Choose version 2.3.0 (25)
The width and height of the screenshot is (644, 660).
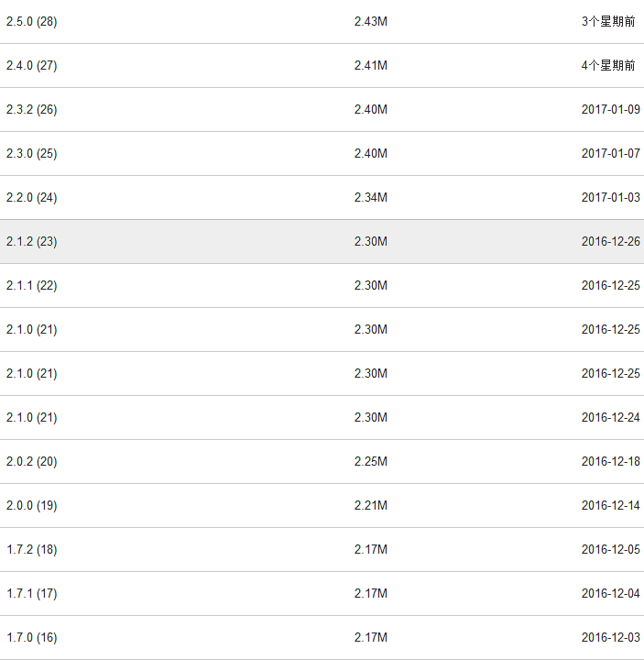click(32, 153)
